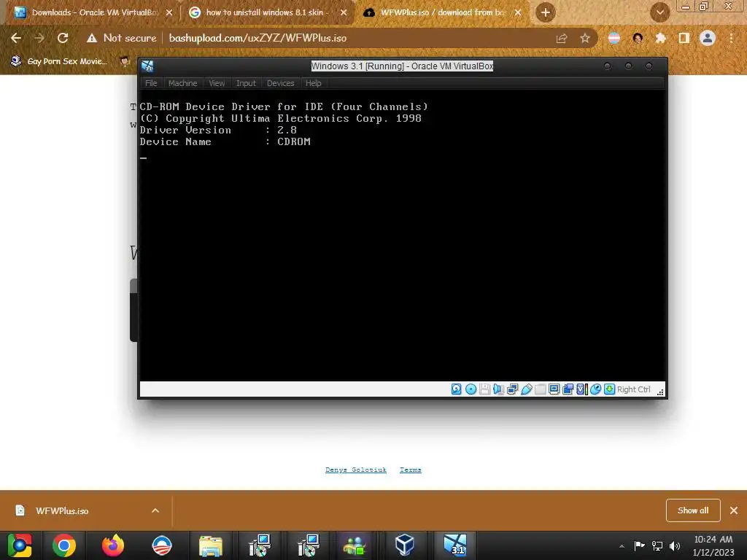Click the floppy disk icon in VirtualBox status bar
This screenshot has width=747, height=560.
coord(484,389)
